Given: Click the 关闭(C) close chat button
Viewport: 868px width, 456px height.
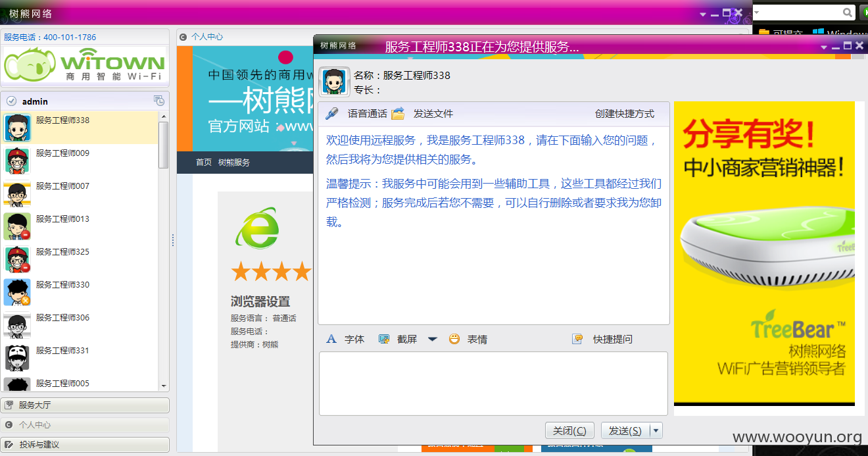Looking at the screenshot, I should coord(569,431).
